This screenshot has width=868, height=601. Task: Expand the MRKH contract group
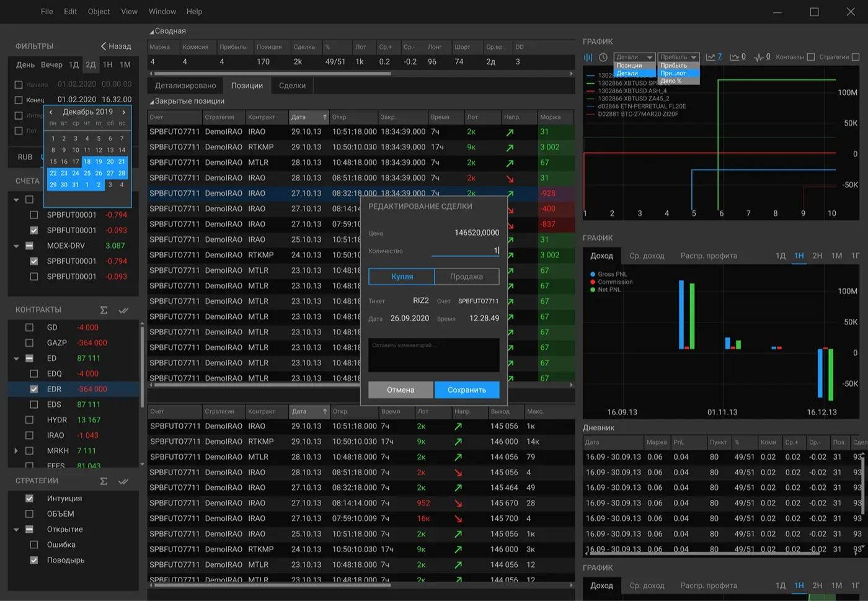[x=16, y=451]
